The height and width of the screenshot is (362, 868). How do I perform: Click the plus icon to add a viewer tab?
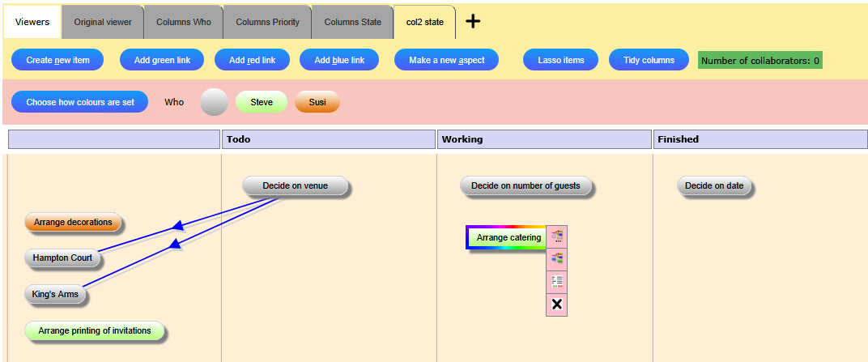[473, 22]
